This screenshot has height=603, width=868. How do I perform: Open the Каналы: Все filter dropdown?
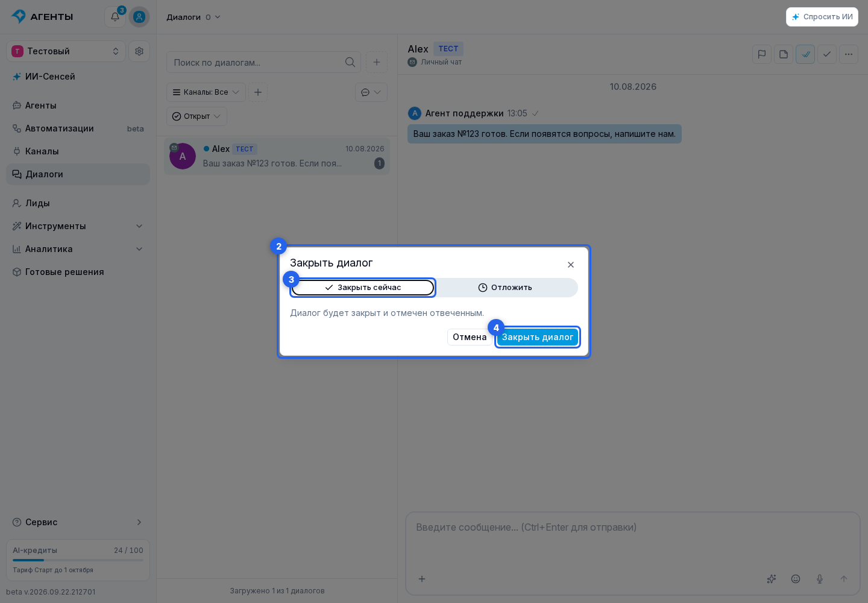[206, 92]
